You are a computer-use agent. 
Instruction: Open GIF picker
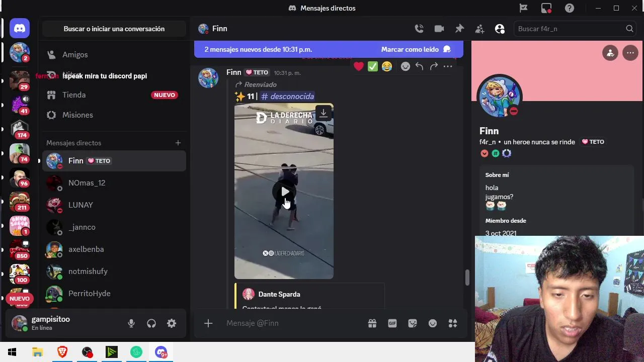click(392, 323)
